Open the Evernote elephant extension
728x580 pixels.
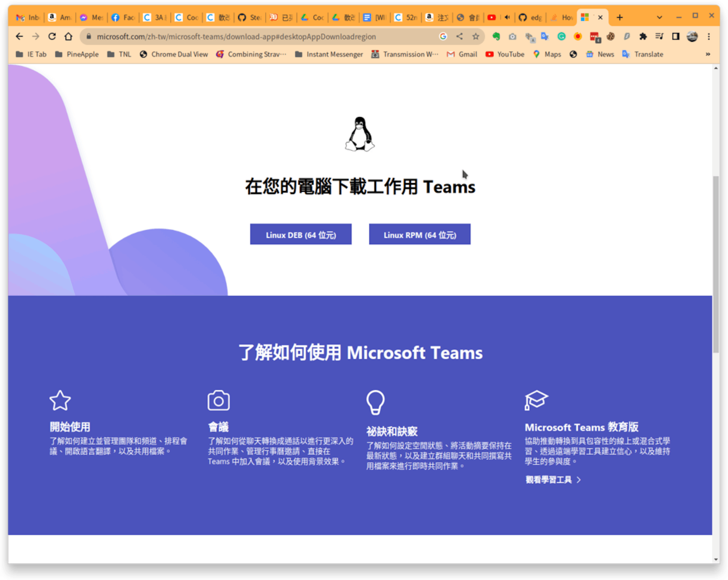coord(496,36)
